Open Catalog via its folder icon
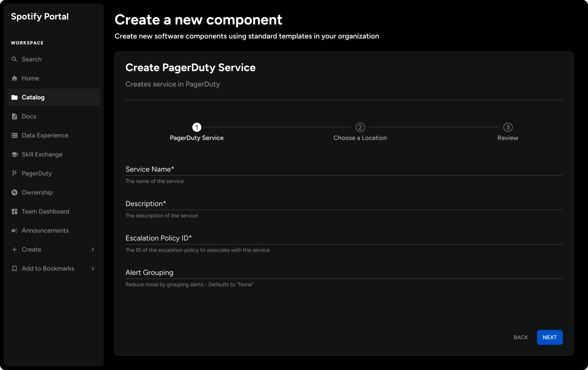588x370 pixels. pos(14,97)
